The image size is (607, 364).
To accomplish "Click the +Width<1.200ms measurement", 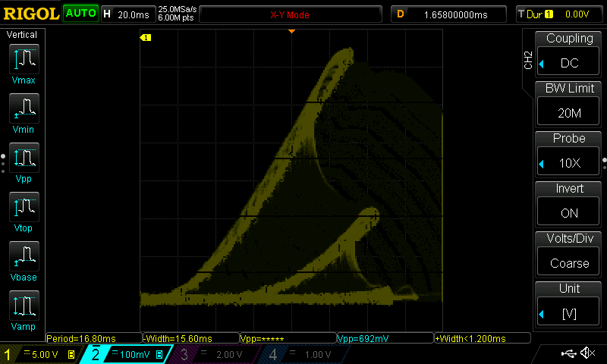I will click(x=483, y=338).
